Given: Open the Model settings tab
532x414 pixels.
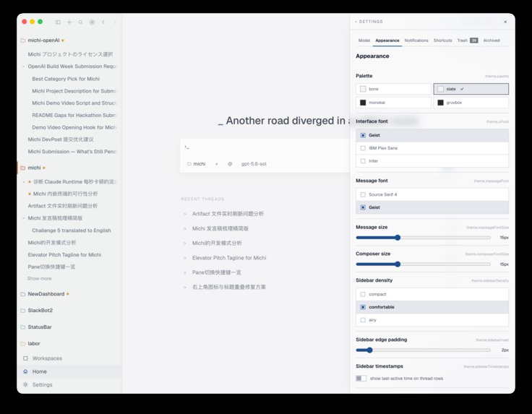Looking at the screenshot, I should click(364, 40).
